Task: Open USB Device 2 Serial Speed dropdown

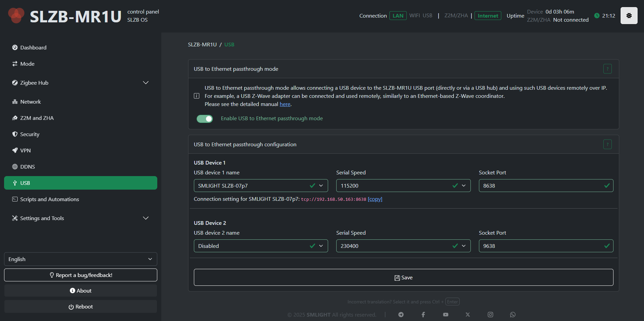Action: pos(403,246)
